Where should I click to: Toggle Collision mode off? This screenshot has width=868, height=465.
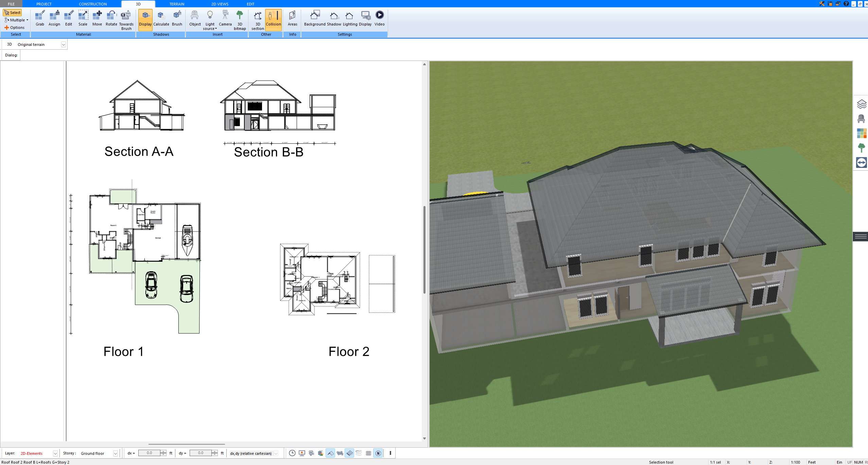273,19
